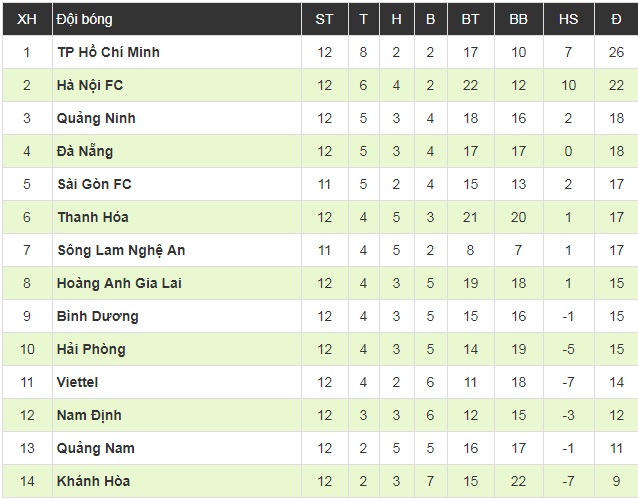
Task: Select the Đội bóng column header
Action: coord(84,19)
